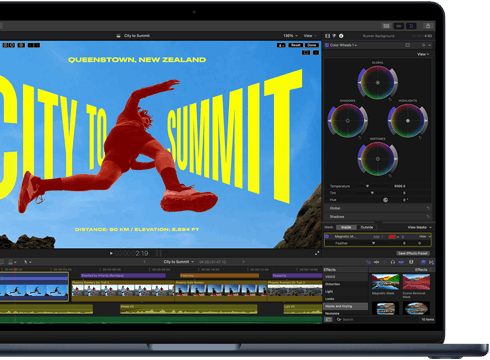Show the Effects browser icon
490x360 pixels.
click(424, 262)
